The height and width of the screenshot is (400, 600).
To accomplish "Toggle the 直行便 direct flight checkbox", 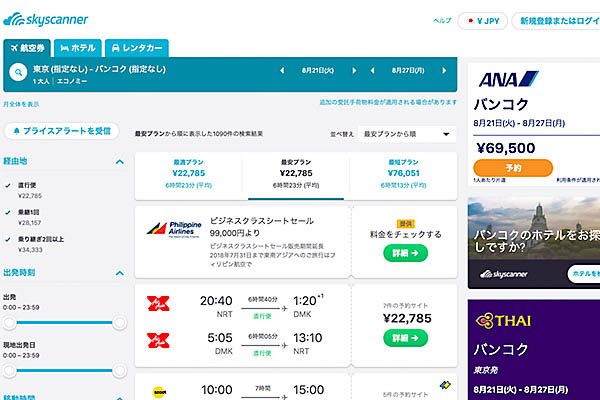I will [x=8, y=185].
